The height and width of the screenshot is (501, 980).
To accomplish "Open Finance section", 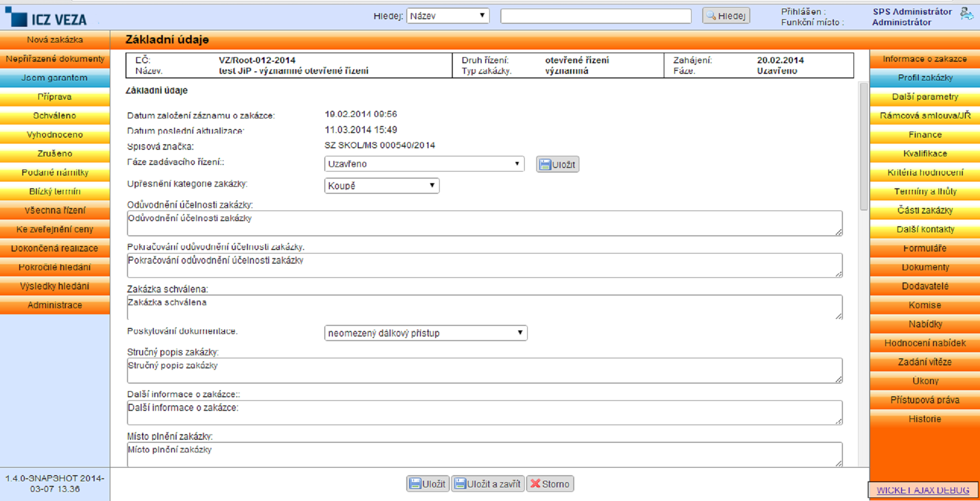I will point(925,135).
